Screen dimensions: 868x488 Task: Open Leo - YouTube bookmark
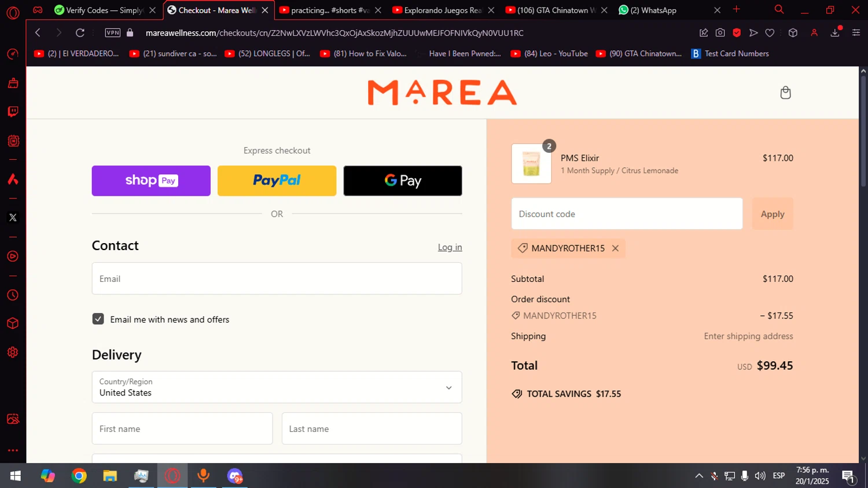coord(549,53)
